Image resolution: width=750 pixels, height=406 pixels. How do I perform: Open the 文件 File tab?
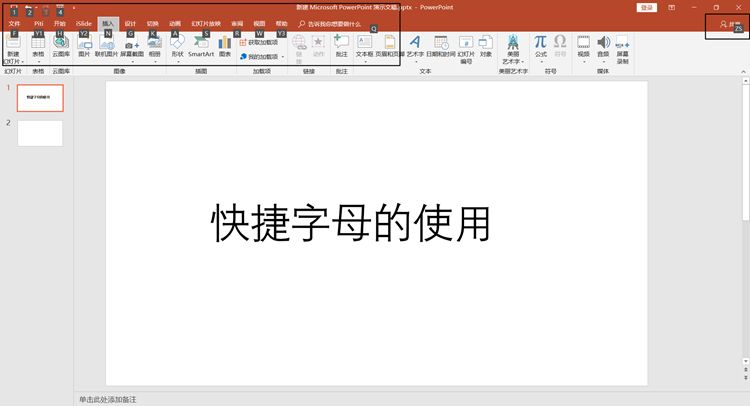(x=14, y=23)
